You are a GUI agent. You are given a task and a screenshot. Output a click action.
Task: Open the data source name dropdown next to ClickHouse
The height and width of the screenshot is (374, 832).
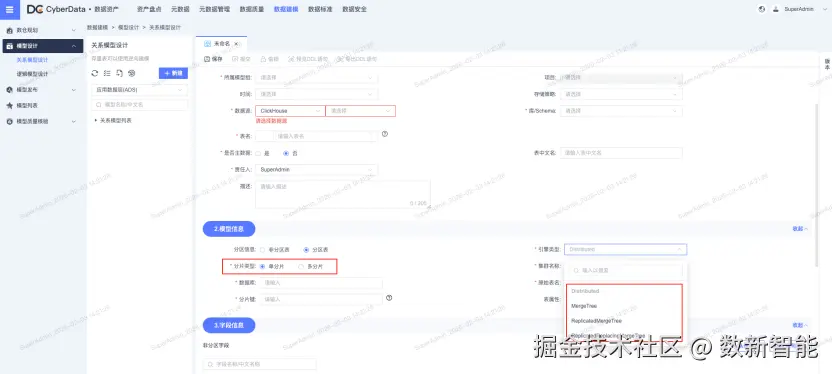pos(361,111)
